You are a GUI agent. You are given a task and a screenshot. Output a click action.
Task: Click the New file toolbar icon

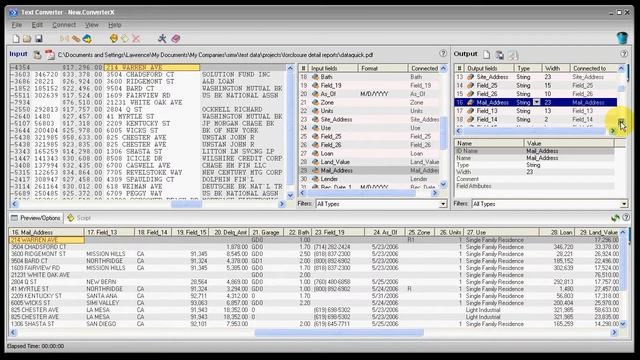pos(16,39)
